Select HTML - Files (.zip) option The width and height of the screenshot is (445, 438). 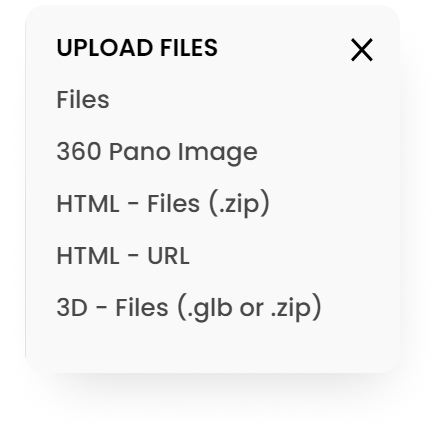click(163, 204)
